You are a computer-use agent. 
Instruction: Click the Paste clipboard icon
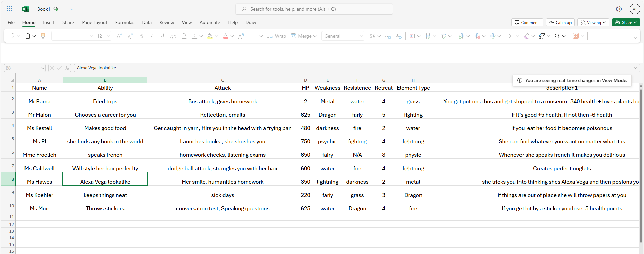click(x=28, y=36)
